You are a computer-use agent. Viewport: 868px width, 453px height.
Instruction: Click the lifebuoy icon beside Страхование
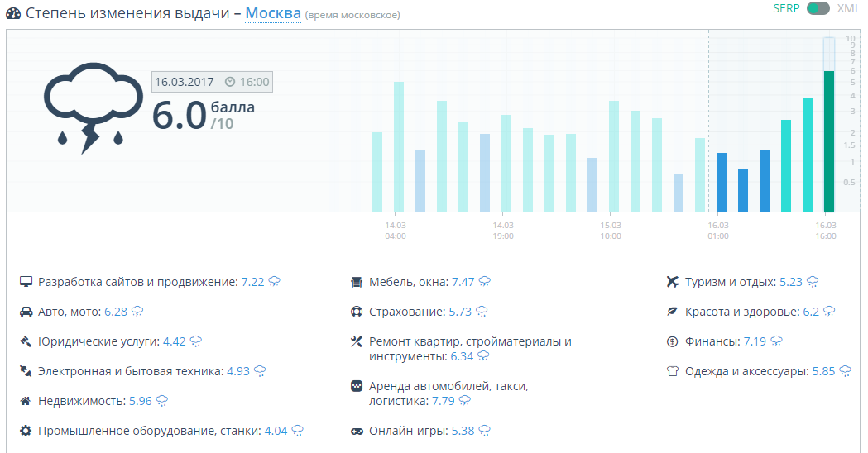click(357, 312)
